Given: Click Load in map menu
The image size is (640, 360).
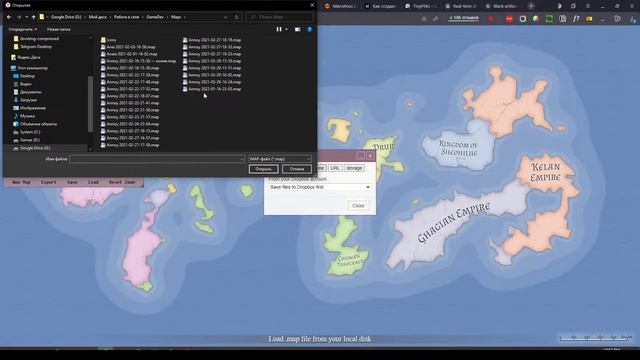Looking at the screenshot, I should click(x=93, y=182).
